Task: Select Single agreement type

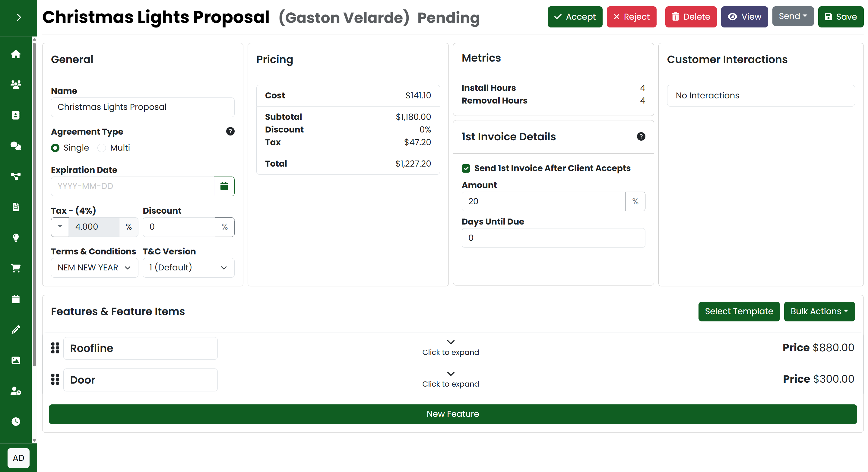Action: pyautogui.click(x=55, y=148)
